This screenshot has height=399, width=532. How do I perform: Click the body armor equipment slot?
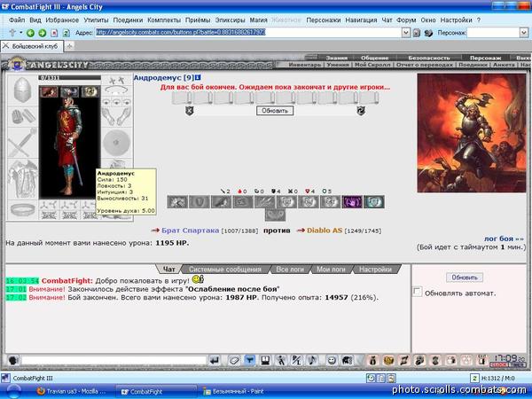point(22,179)
